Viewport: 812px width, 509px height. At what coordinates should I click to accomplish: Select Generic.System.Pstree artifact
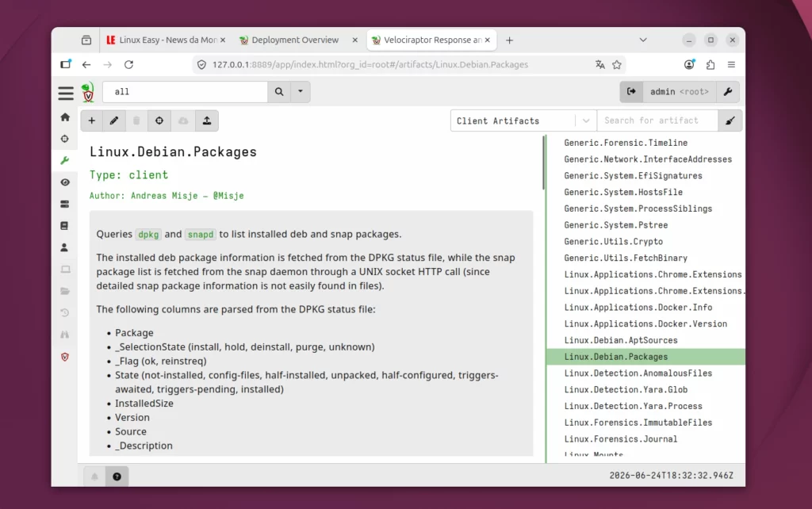(615, 225)
